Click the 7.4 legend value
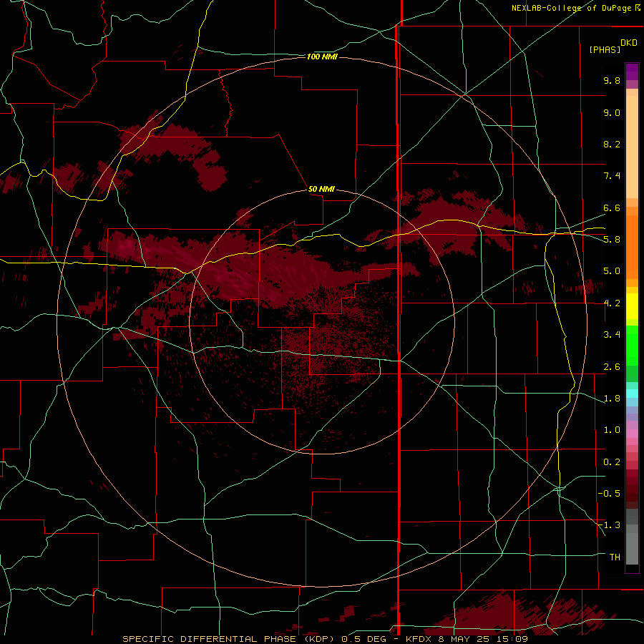The width and height of the screenshot is (644, 644). [x=612, y=176]
